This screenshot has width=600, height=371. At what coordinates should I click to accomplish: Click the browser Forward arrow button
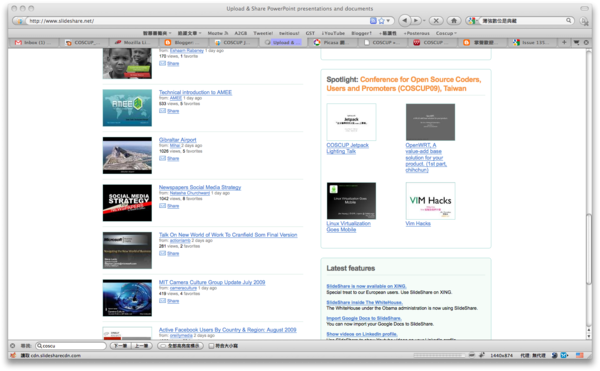pyautogui.click(x=416, y=21)
